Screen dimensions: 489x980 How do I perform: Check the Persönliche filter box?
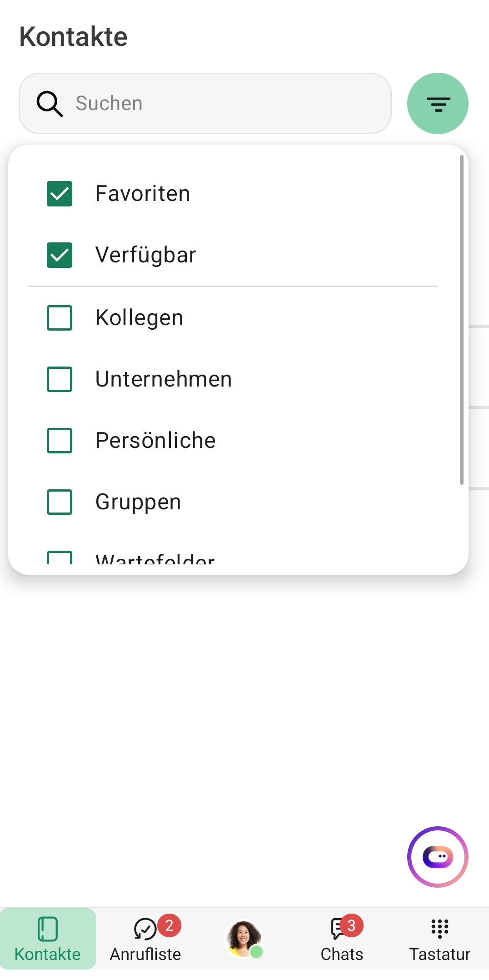tap(60, 441)
